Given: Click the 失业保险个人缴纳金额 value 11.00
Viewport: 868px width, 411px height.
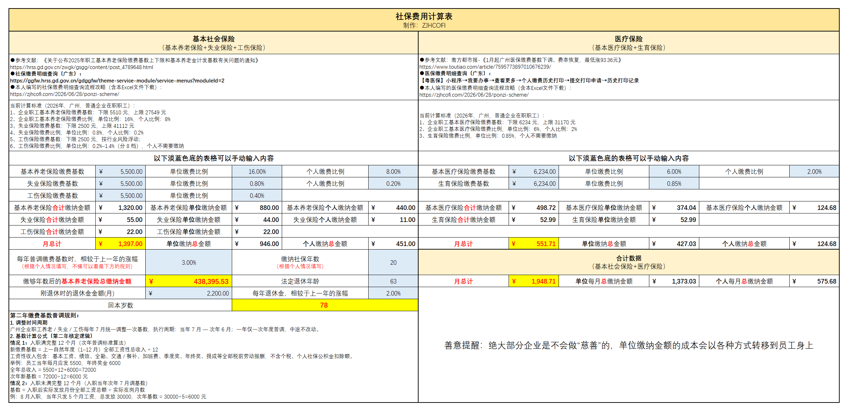Looking at the screenshot, I should (393, 220).
